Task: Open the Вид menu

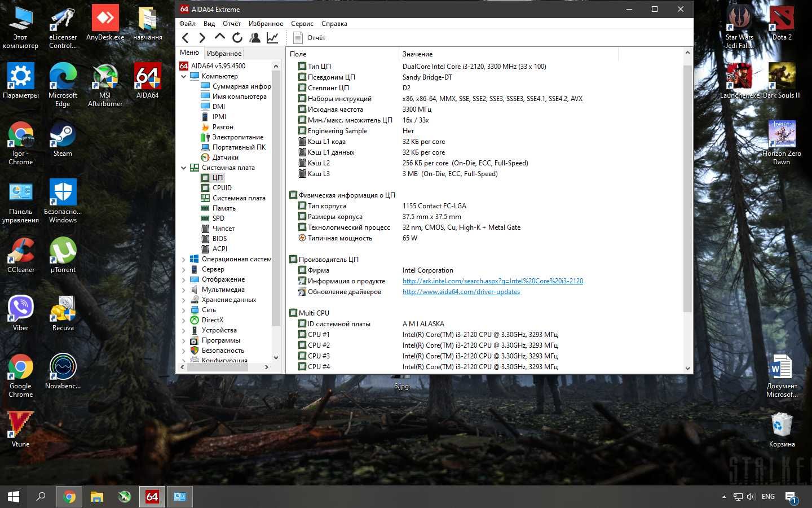Action: [209, 24]
